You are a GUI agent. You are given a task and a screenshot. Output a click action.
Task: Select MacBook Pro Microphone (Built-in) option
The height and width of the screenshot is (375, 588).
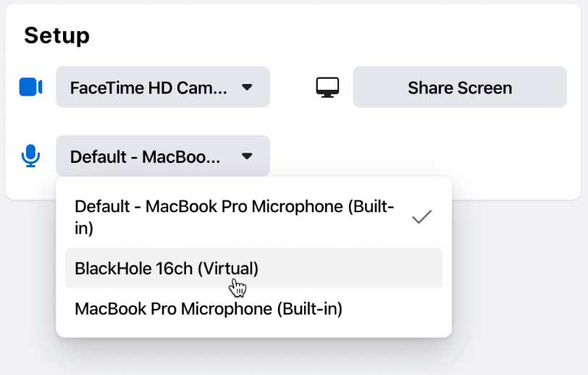tap(209, 309)
